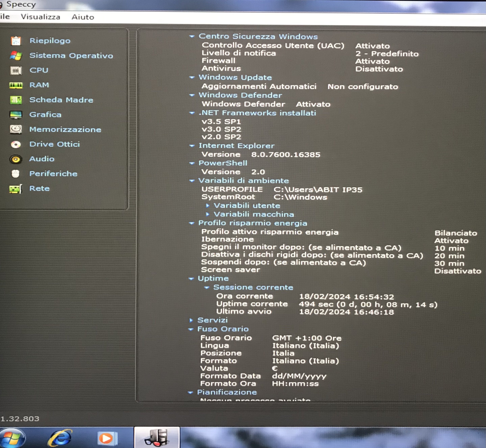Select the CPU chip icon
The image size is (486, 448).
click(16, 70)
